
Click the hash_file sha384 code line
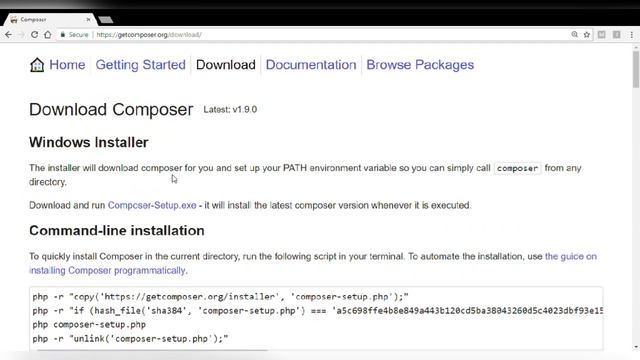[317, 311]
